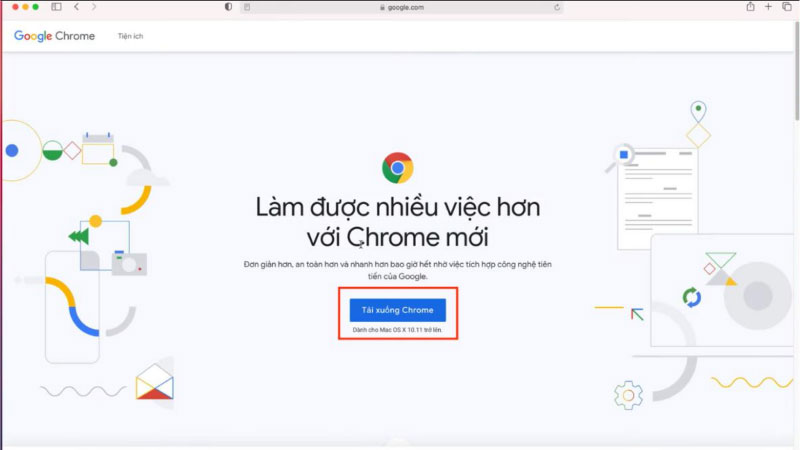Open a new tab with the plus icon
The width and height of the screenshot is (800, 450).
(768, 7)
